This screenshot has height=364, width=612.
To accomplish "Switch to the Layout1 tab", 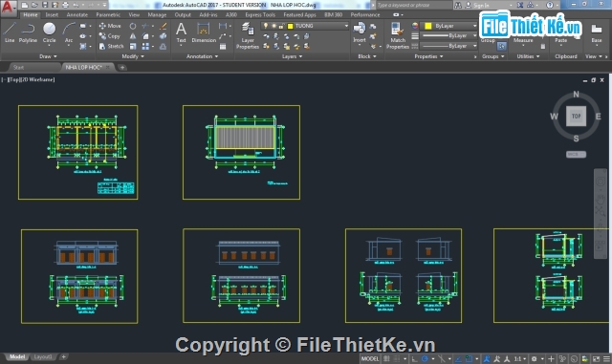I will tap(43, 356).
